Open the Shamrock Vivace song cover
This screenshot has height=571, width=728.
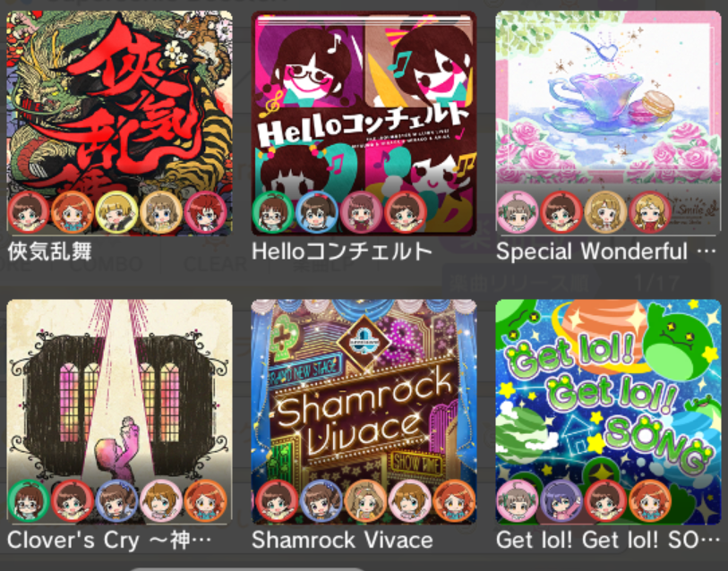tap(364, 412)
